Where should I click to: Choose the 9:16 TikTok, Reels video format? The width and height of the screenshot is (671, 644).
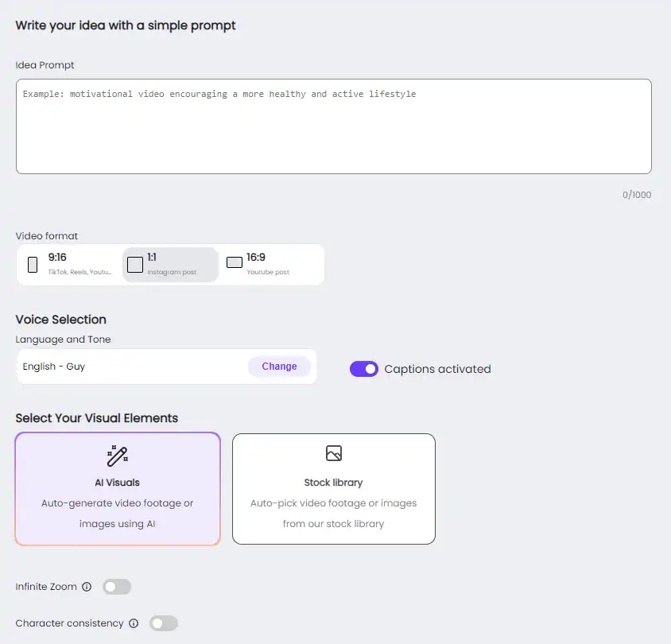click(71, 265)
